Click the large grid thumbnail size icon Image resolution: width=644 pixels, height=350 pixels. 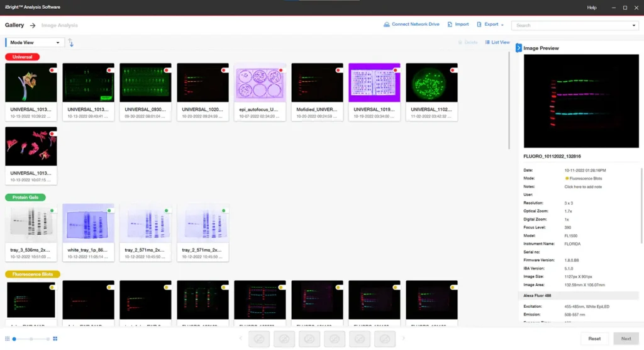pyautogui.click(x=55, y=339)
